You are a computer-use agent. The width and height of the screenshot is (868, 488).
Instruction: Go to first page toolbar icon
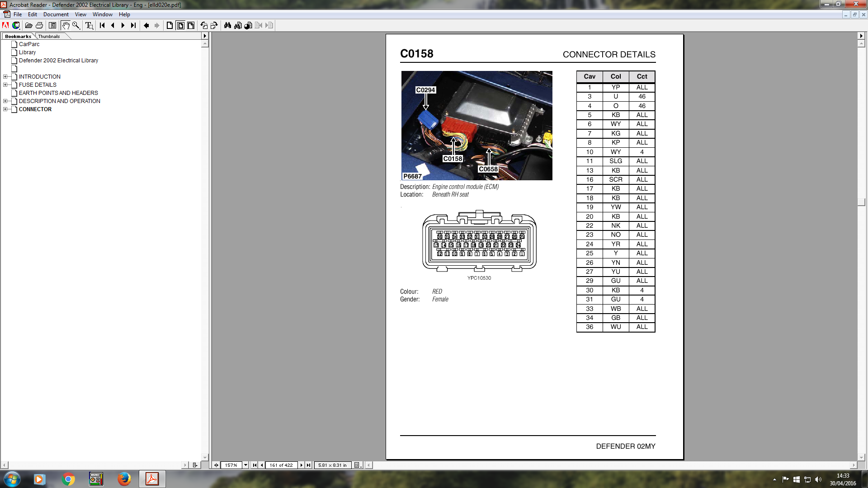click(x=103, y=25)
